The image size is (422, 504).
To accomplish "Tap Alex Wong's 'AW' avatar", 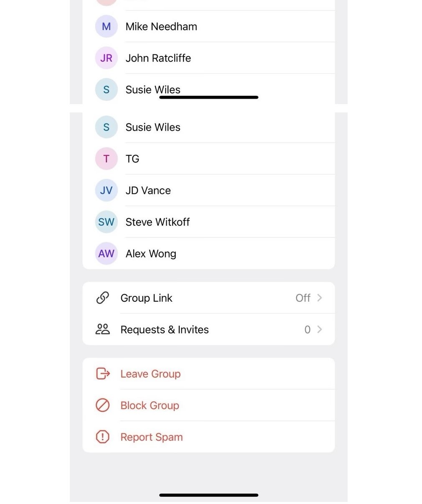I will 106,254.
